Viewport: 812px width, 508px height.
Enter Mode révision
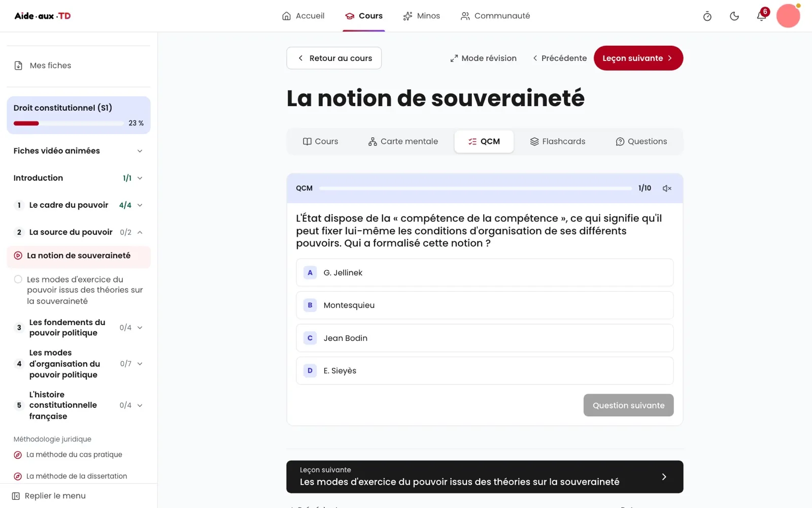point(483,58)
